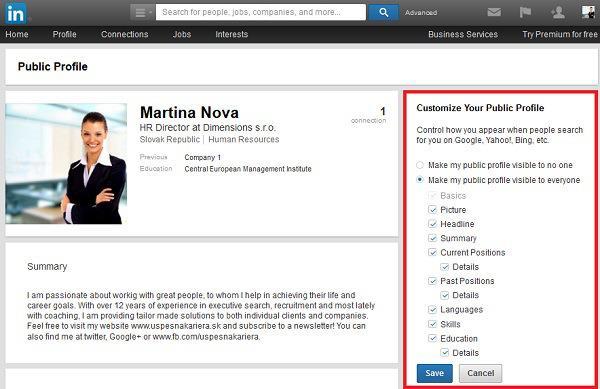
Task: Click the Customize Your Public Profile heading
Action: click(480, 108)
